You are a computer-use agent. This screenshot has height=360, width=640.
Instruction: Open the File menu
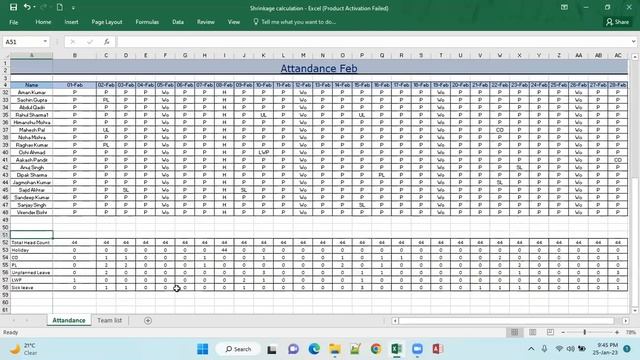[13, 22]
